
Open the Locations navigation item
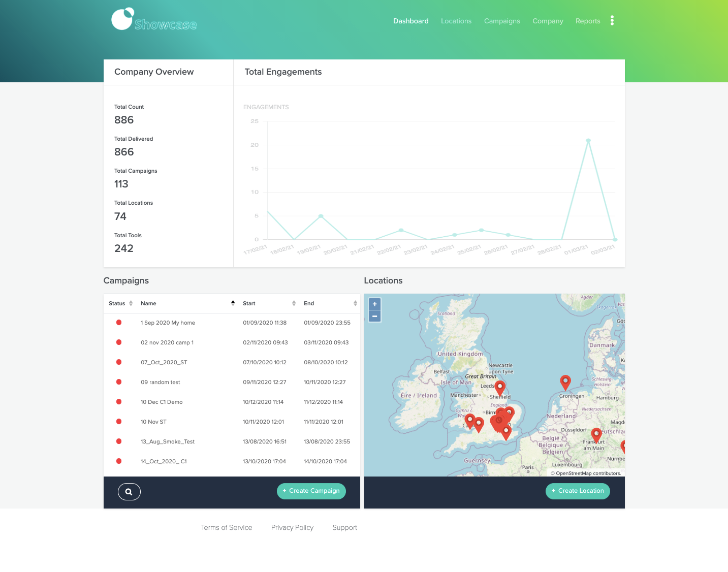click(x=456, y=21)
